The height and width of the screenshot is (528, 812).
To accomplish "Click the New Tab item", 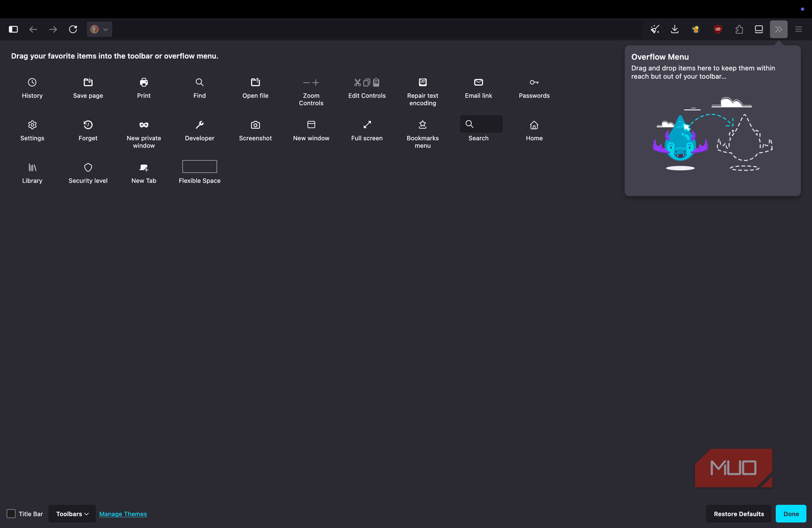I will tap(144, 174).
